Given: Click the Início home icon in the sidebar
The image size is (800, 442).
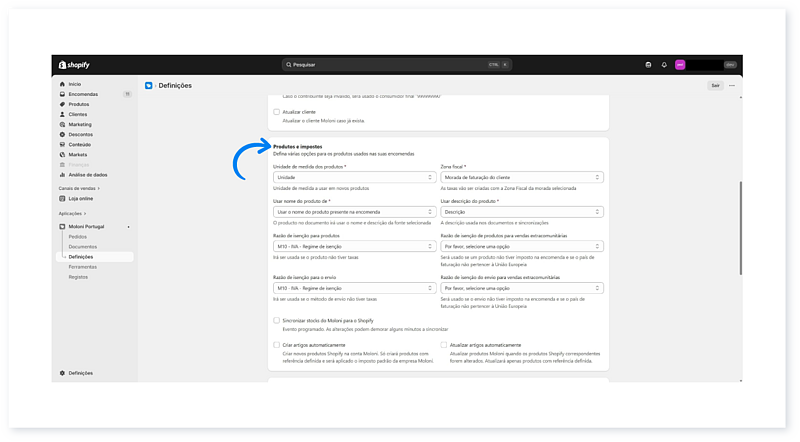Looking at the screenshot, I should [62, 84].
